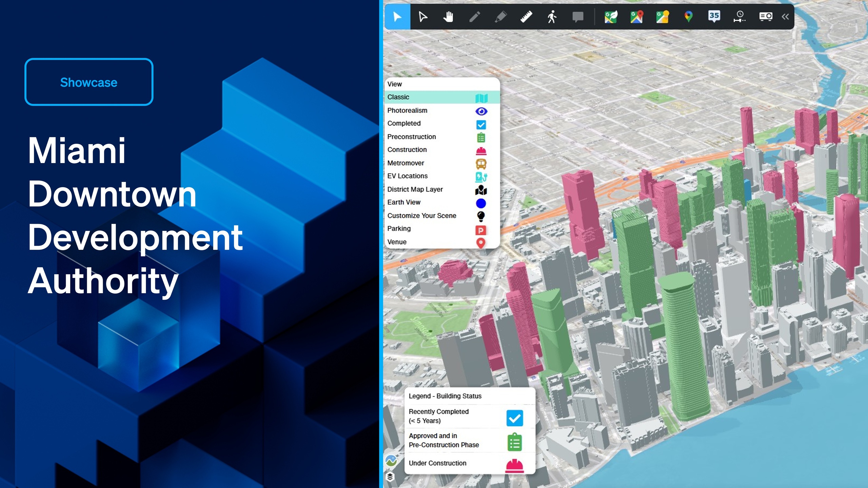Open the ruler measure tool
This screenshot has width=868, height=488.
pyautogui.click(x=526, y=17)
